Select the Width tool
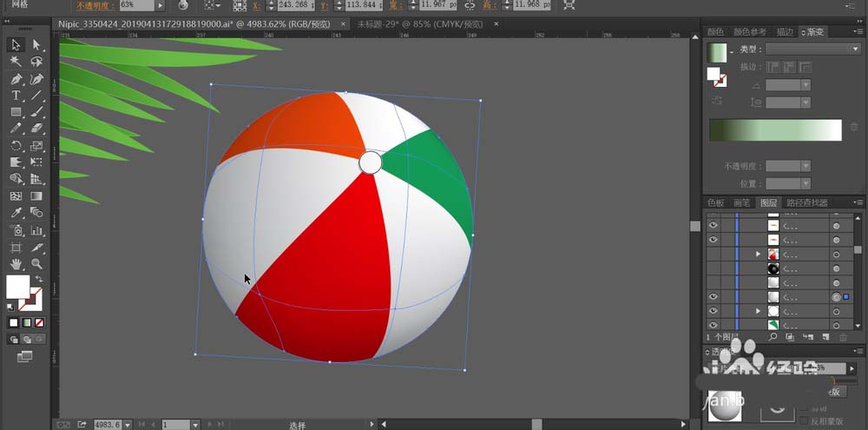 pyautogui.click(x=16, y=162)
